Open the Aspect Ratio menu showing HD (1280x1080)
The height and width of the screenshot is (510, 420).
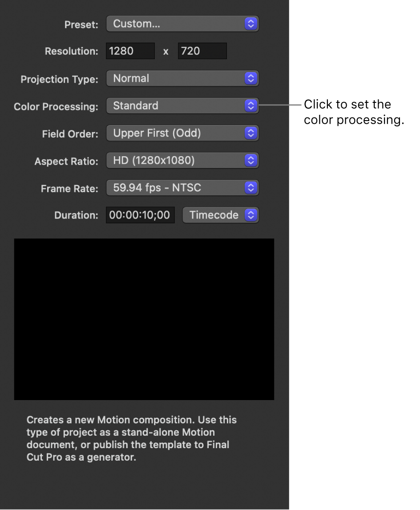tap(182, 161)
